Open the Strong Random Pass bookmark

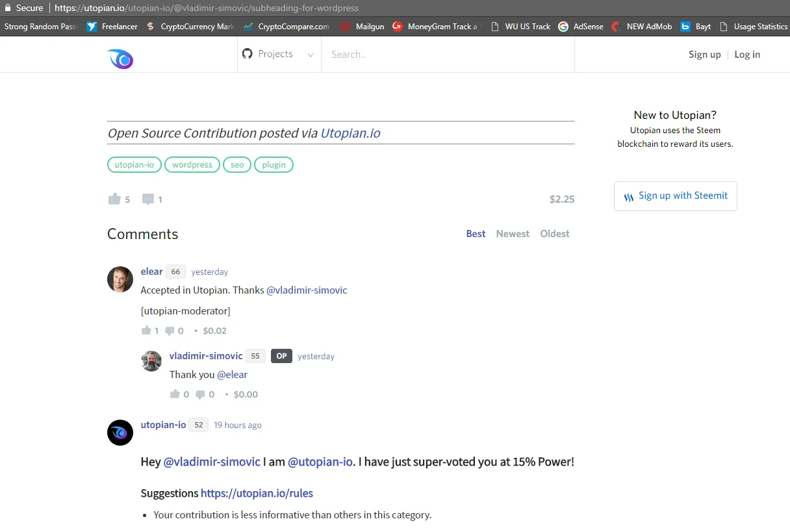tap(40, 27)
